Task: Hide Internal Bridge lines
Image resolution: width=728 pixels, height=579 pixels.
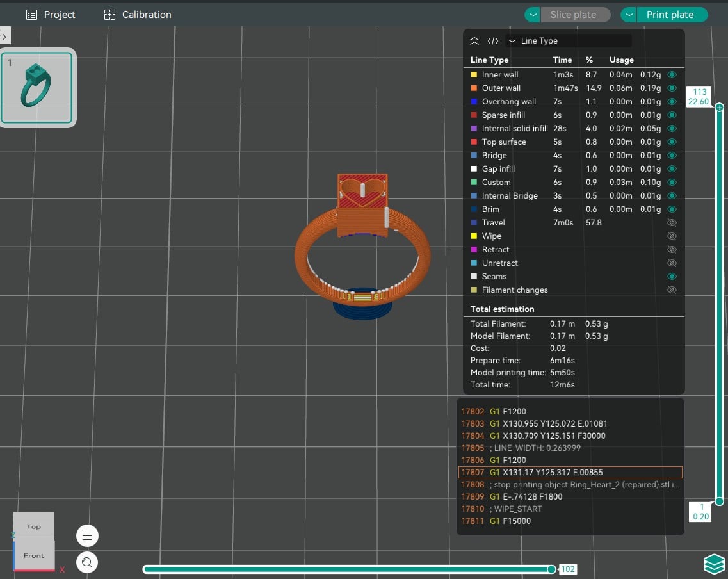Action: tap(672, 196)
